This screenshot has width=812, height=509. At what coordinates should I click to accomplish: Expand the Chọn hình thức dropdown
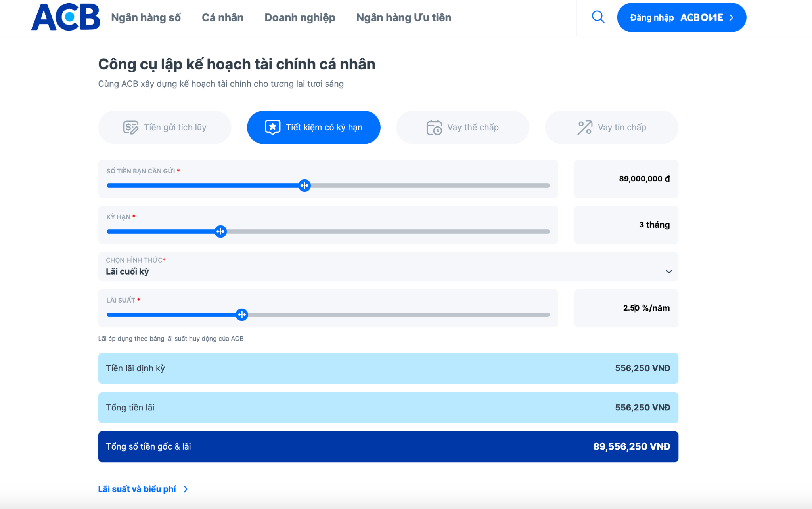(388, 267)
